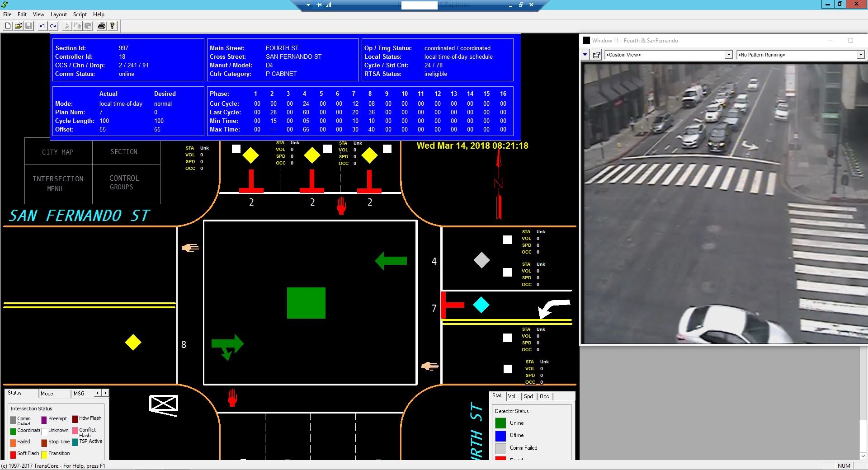
Task: Switch to the Mode tab
Action: [x=47, y=393]
